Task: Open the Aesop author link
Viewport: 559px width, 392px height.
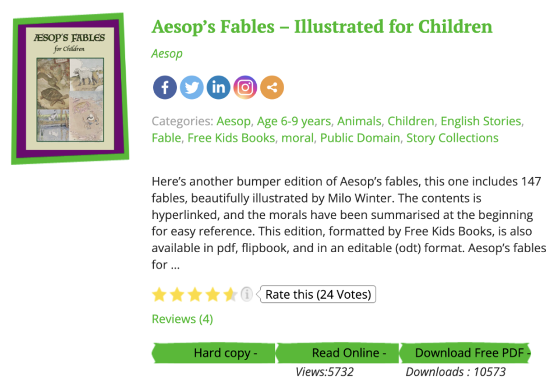Action: [x=167, y=54]
